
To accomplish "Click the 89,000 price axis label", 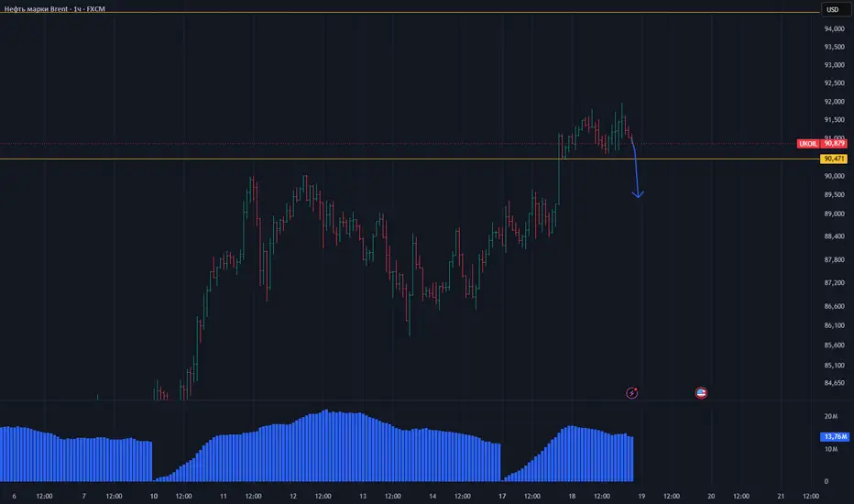I will coord(835,214).
